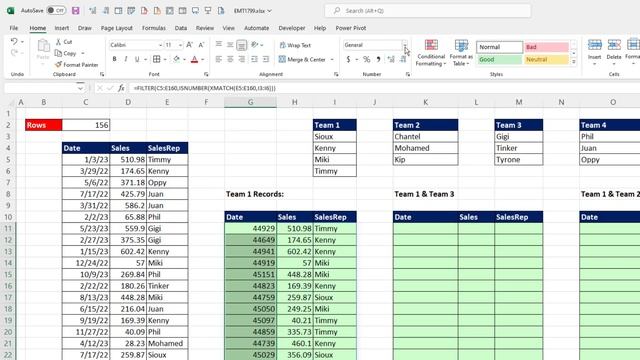The image size is (640, 360).
Task: Open the File menu tab
Action: (14, 28)
